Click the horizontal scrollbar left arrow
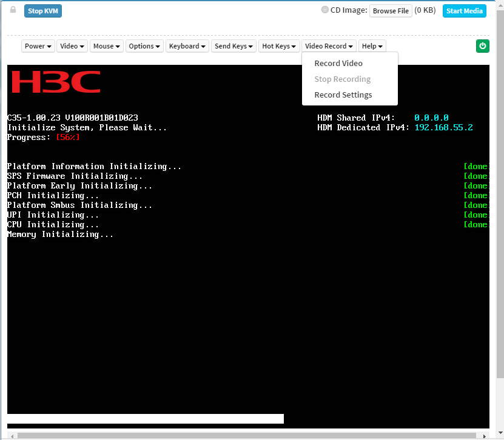504x440 pixels. (x=12, y=436)
